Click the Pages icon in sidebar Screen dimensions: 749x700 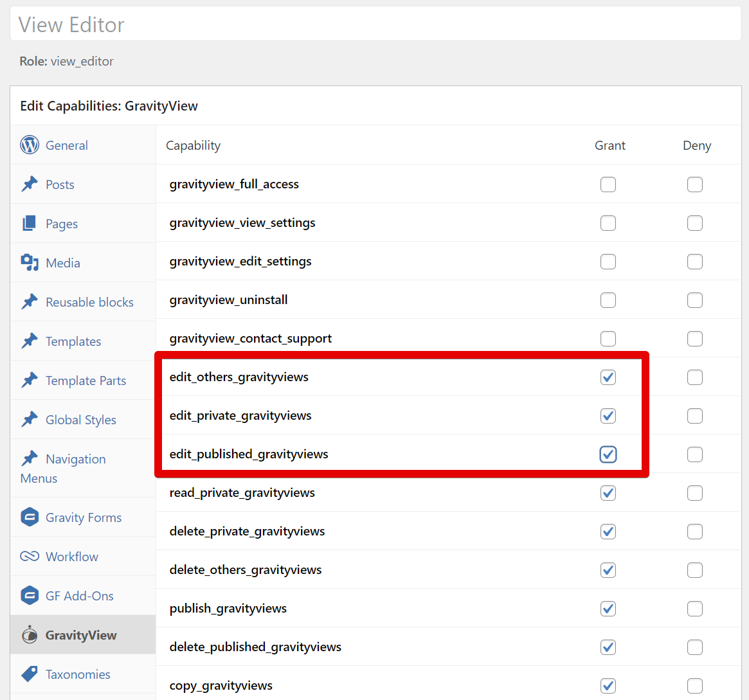click(x=30, y=224)
